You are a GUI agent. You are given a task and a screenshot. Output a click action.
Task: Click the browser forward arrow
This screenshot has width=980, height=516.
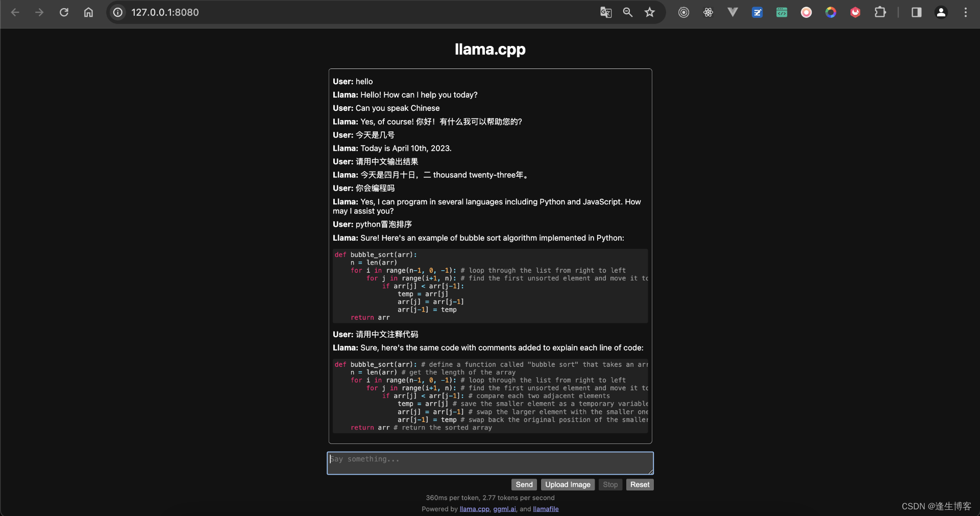point(39,12)
